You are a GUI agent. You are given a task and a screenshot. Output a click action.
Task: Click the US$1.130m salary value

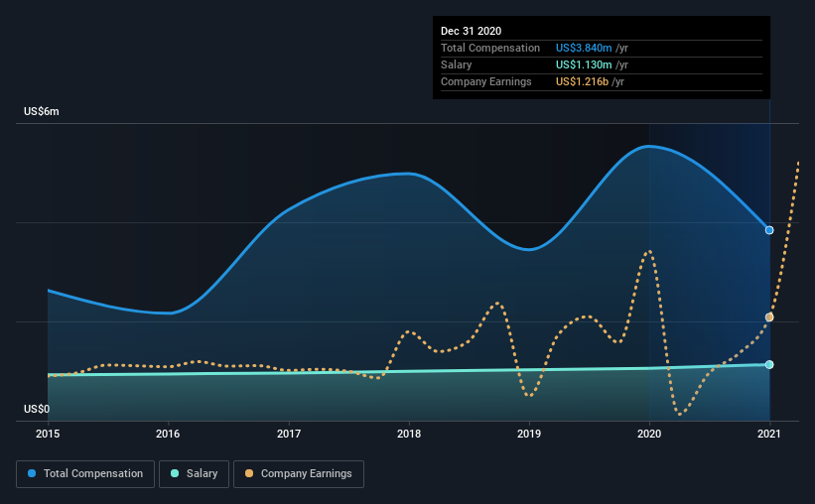point(584,64)
